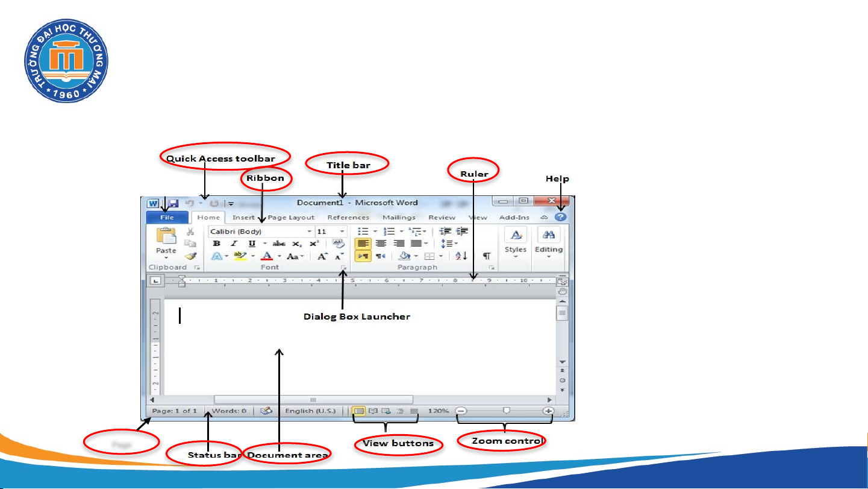Image resolution: width=868 pixels, height=489 pixels.
Task: Click the Show/Hide paragraph marks icon
Action: pyautogui.click(x=487, y=256)
